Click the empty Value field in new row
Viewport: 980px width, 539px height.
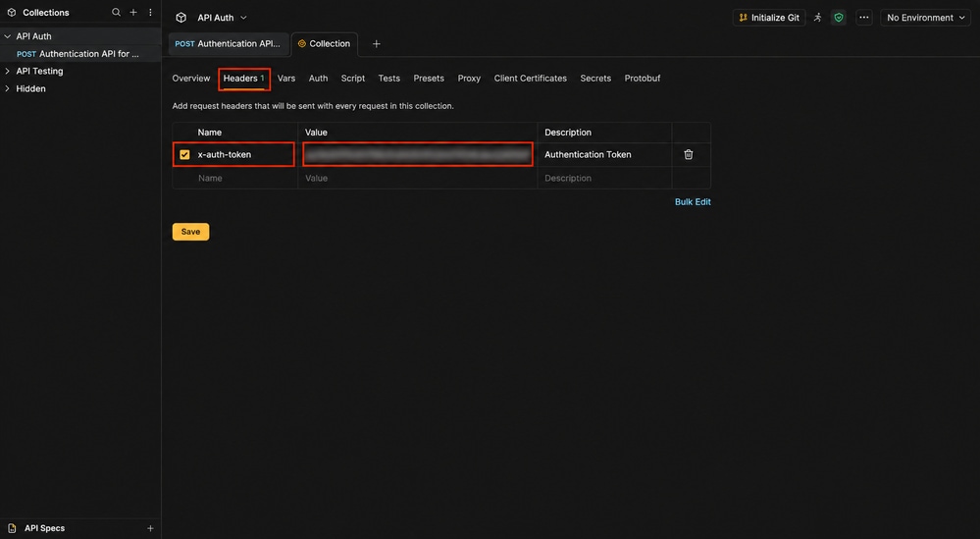pos(418,179)
